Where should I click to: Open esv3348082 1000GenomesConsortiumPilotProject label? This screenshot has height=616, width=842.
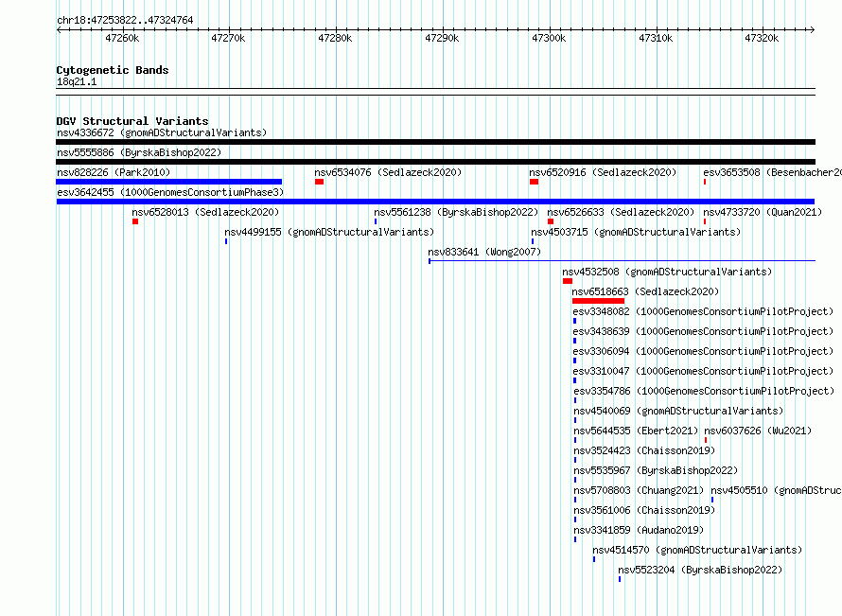click(703, 311)
